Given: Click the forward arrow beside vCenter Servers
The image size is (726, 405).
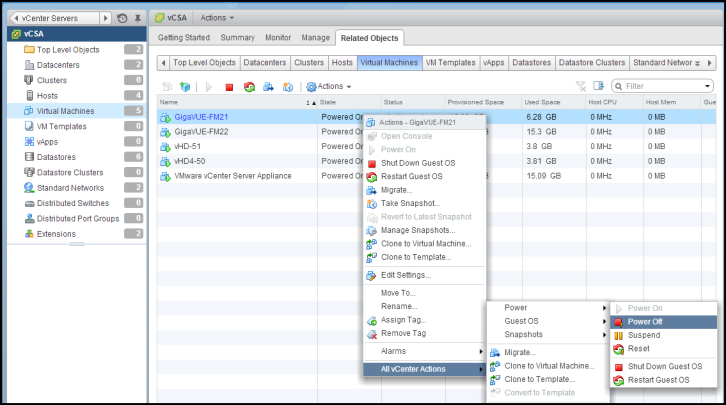Looking at the screenshot, I should click(x=106, y=18).
